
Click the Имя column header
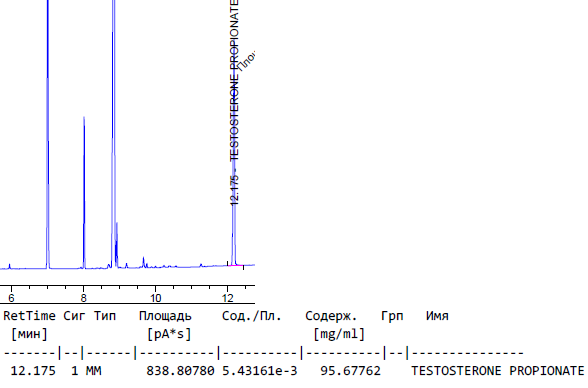tap(437, 316)
